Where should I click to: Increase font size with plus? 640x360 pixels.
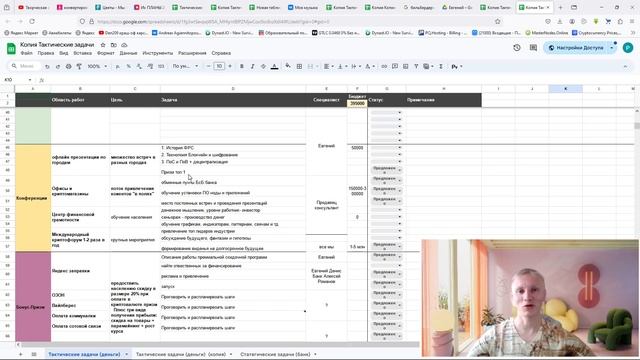click(230, 66)
